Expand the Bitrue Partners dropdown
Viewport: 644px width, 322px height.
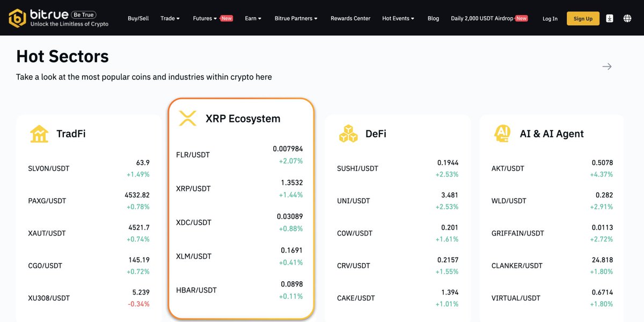(296, 18)
